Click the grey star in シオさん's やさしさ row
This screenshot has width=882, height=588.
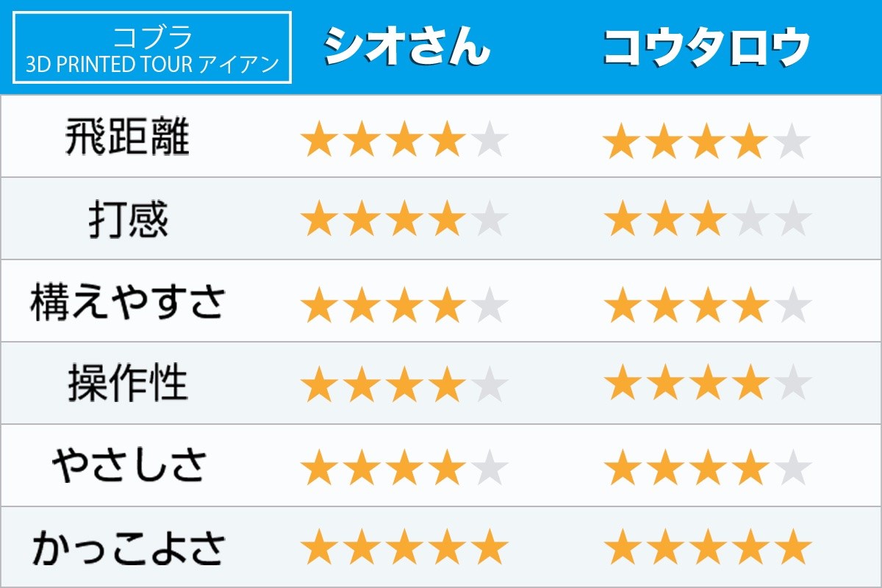point(490,467)
